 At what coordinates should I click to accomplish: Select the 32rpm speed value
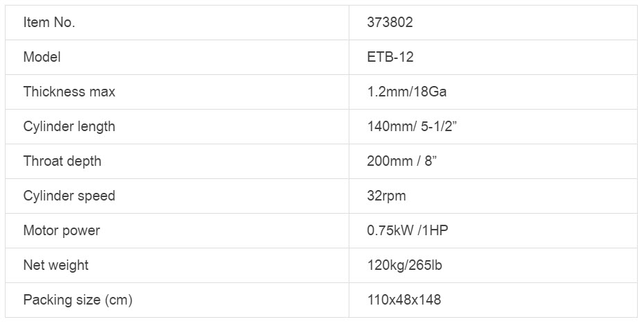(386, 196)
